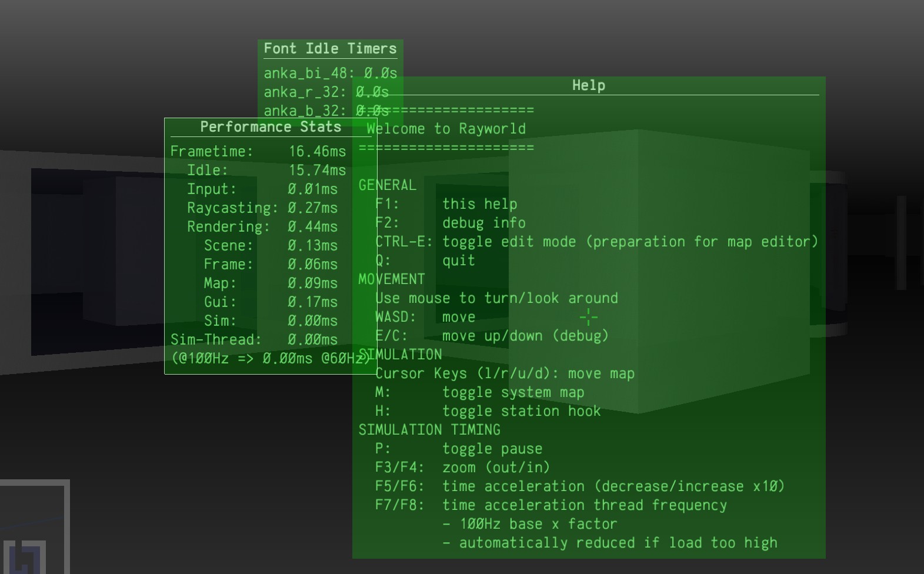Click the blue station marker on the minimap
Viewport: 924px width, 574px height.
click(25, 560)
